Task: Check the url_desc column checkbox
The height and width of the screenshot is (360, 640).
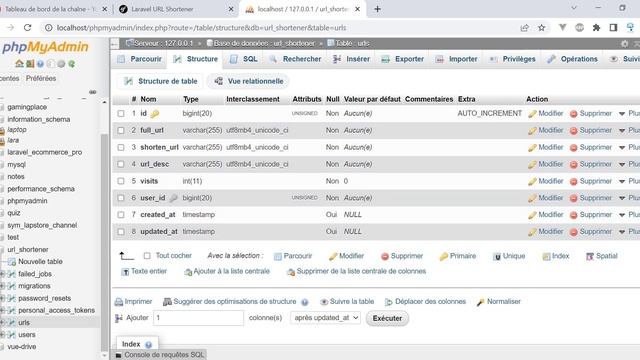Action: coord(121,164)
